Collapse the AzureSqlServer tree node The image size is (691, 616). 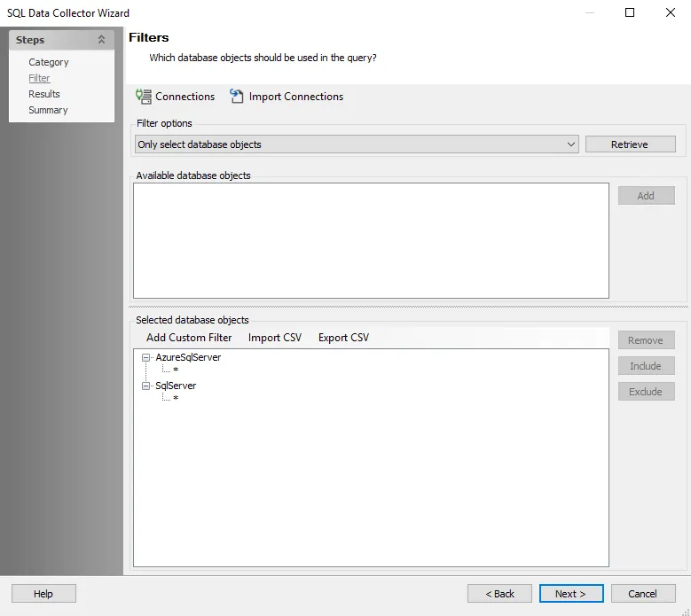[x=145, y=357]
